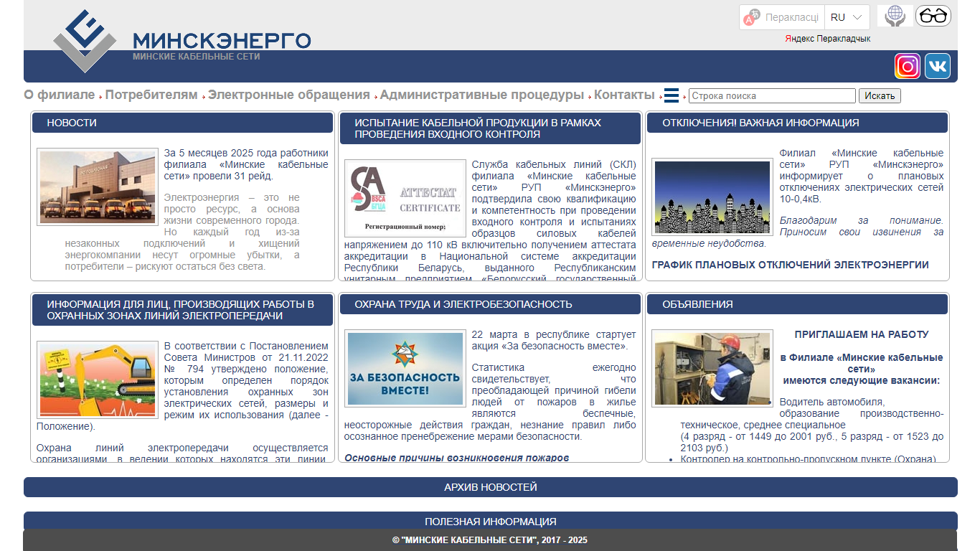Click the Искать search button
The image size is (980, 551).
tap(880, 95)
